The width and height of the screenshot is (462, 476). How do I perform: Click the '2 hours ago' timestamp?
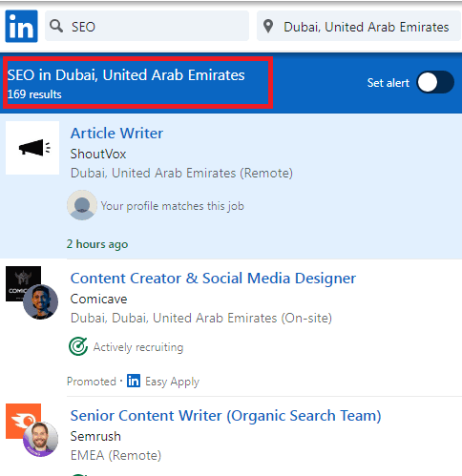pyautogui.click(x=97, y=244)
